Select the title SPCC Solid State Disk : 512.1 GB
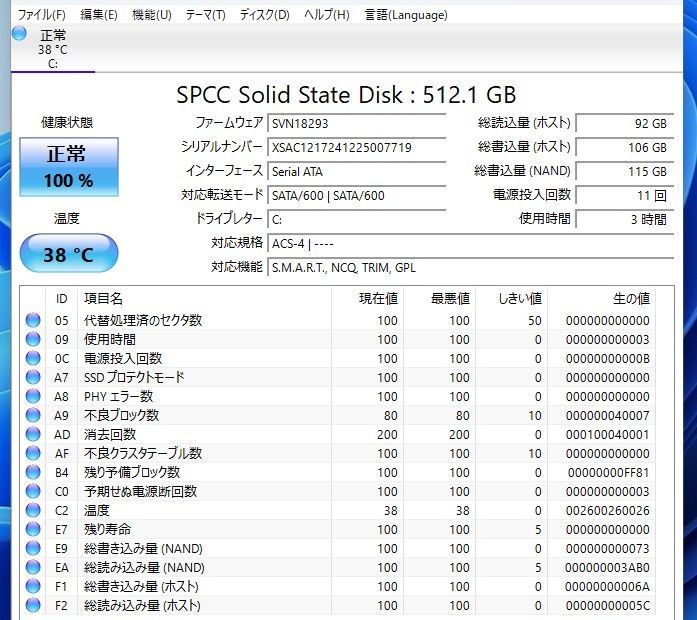 tap(346, 94)
